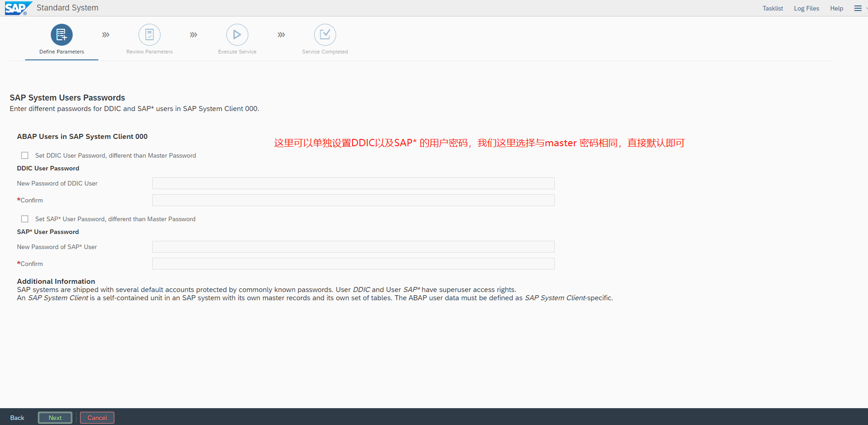The image size is (868, 425).
Task: Click the Confirm field under DDIC password
Action: click(x=353, y=200)
